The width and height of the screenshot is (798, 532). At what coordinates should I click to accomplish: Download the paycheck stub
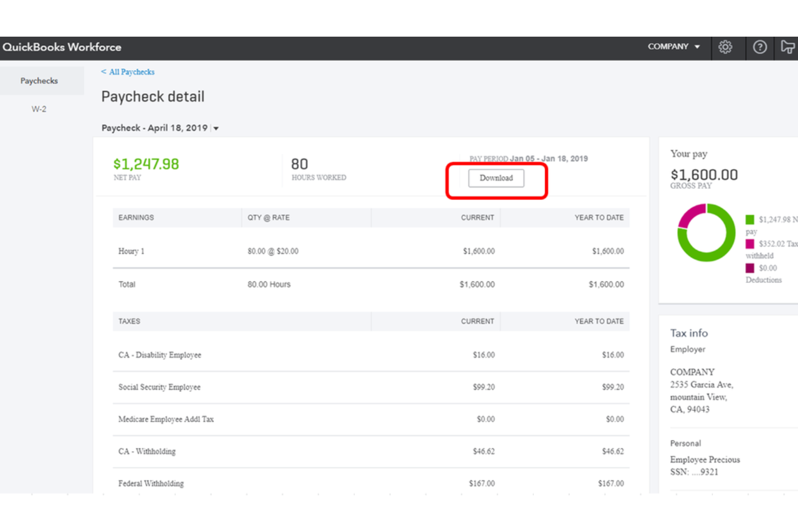tap(496, 178)
